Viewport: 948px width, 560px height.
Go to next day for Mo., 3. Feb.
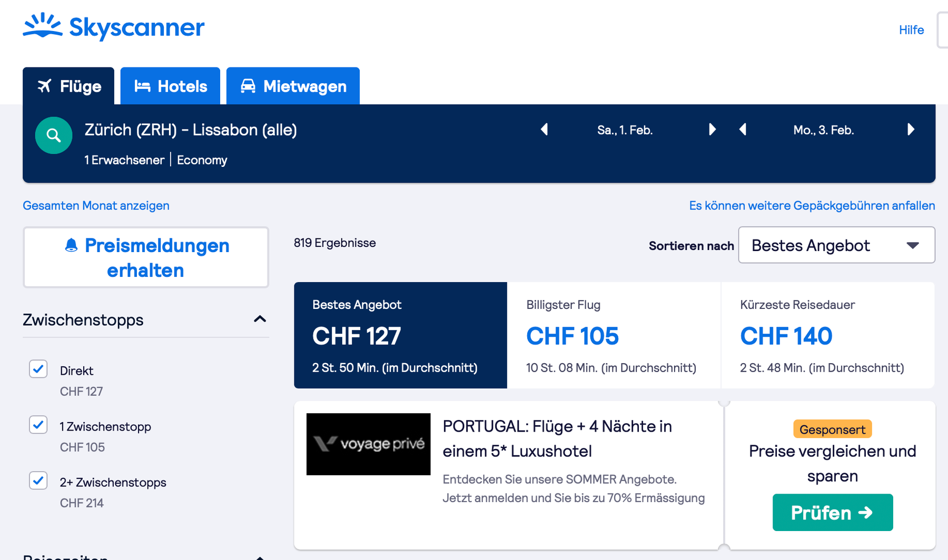click(911, 129)
